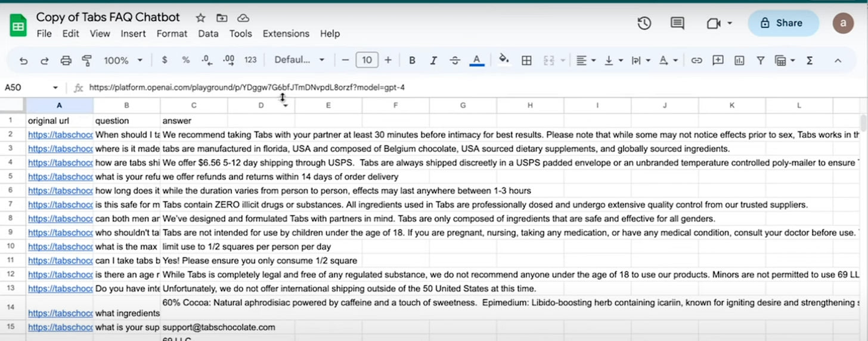This screenshot has width=868, height=341.
Task: Open the Format menu
Action: [x=172, y=34]
